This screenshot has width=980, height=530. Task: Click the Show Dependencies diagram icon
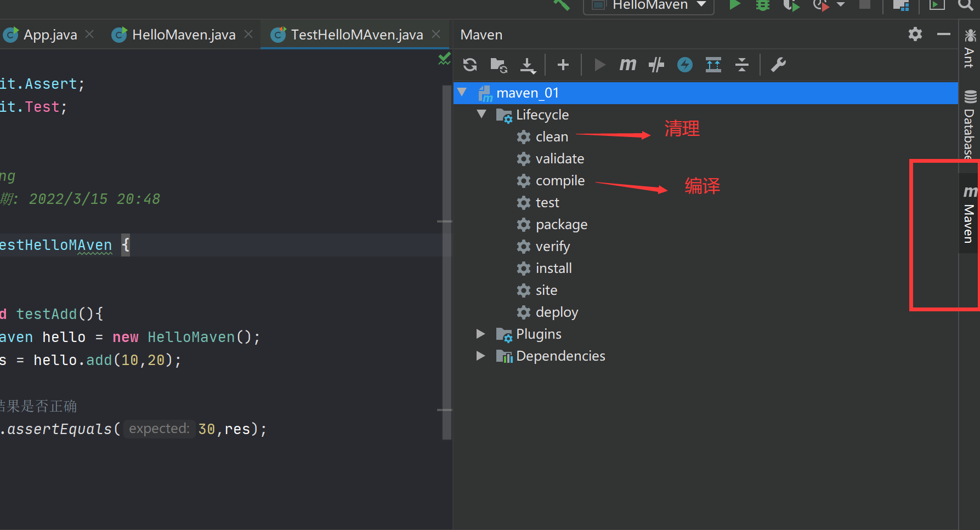point(713,65)
